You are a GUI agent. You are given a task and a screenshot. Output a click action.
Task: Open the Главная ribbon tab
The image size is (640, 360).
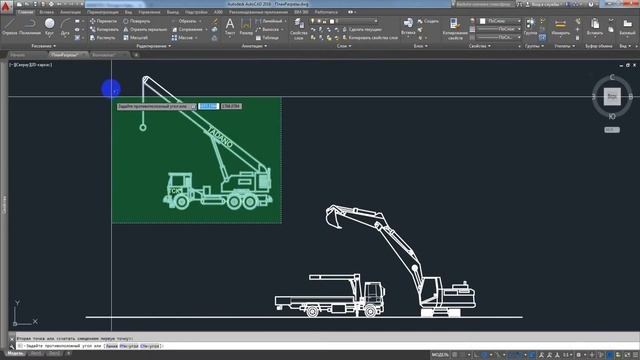pos(25,12)
